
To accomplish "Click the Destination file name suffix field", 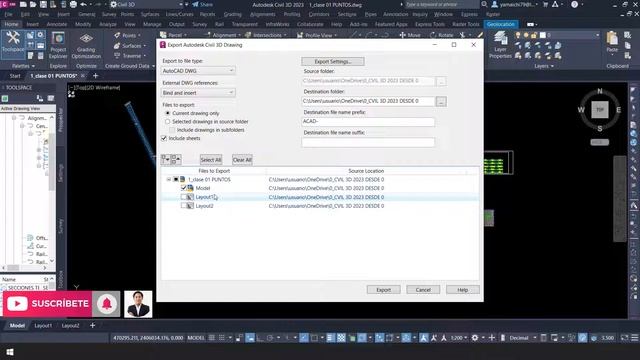I will 368,142.
